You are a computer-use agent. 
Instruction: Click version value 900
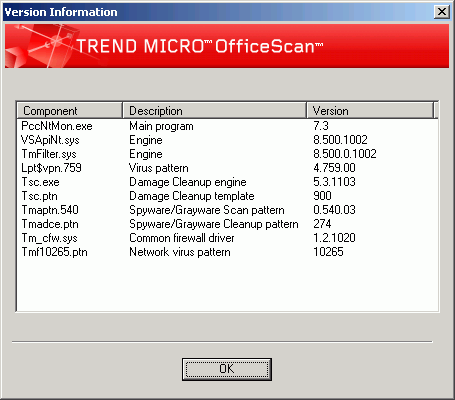coord(322,196)
